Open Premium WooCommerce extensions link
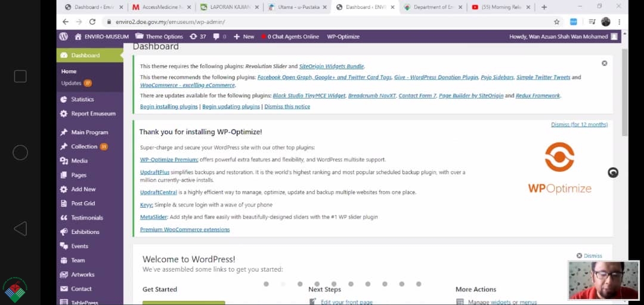The width and height of the screenshot is (644, 305). [185, 230]
